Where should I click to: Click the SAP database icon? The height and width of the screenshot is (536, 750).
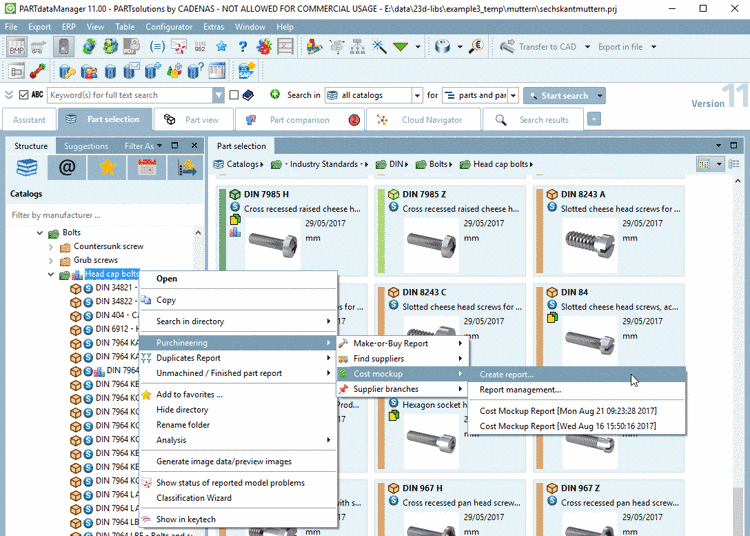coord(247,71)
